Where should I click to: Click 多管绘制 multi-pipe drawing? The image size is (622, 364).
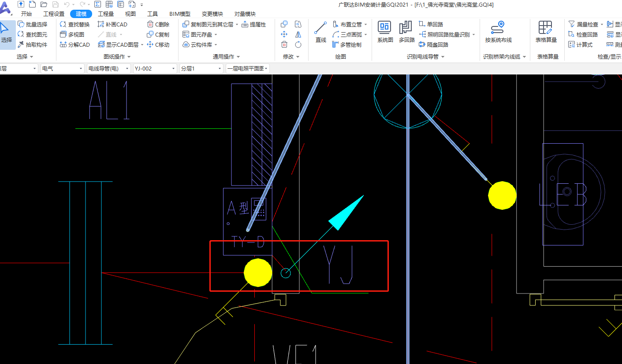[x=347, y=45]
